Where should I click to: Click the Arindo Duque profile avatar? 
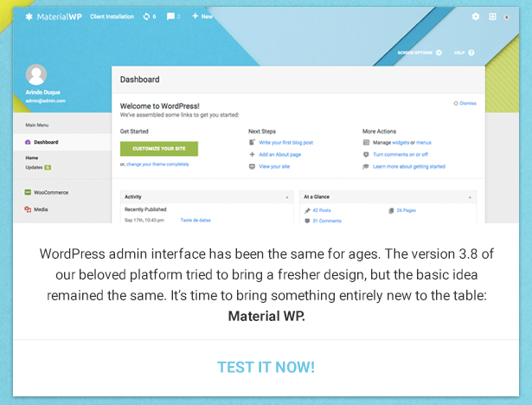point(36,74)
